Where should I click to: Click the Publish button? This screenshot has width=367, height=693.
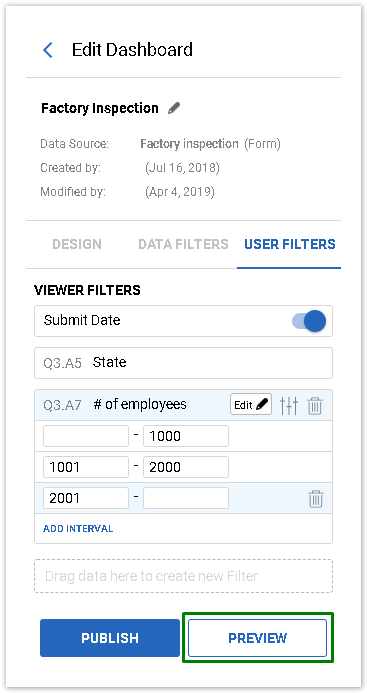pos(110,638)
